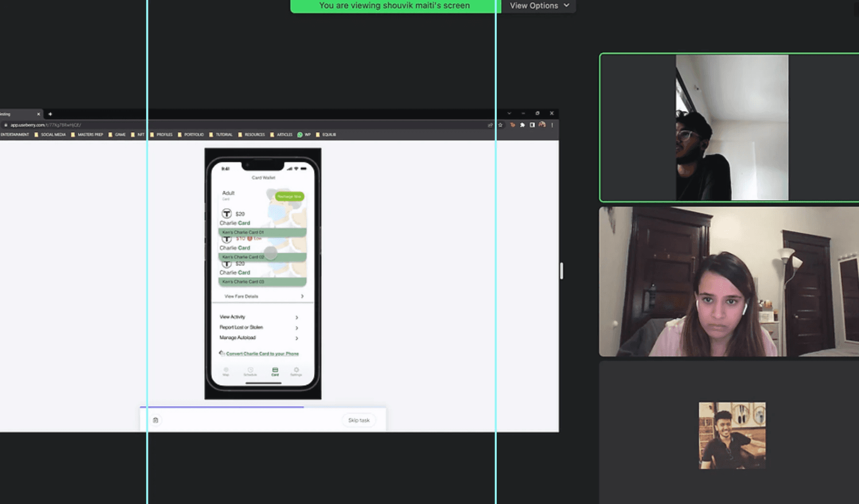859x504 pixels.
Task: Open the MASTERS PREP bookmark folder
Action: 87,134
